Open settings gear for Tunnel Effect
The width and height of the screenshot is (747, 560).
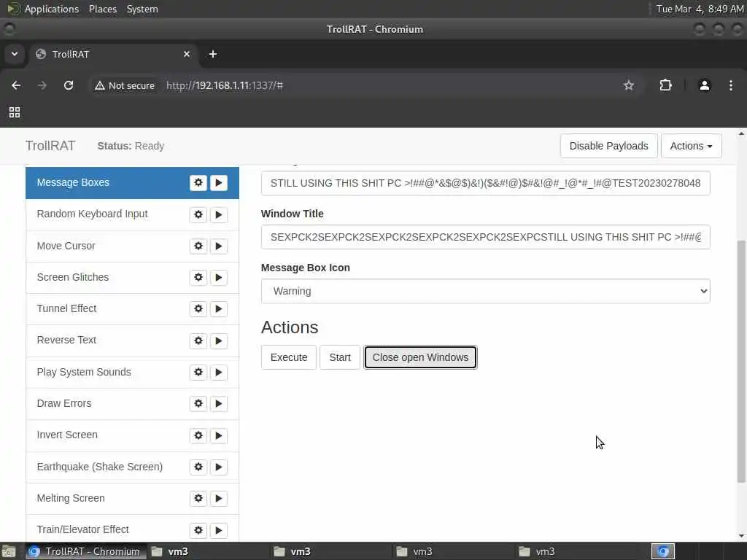tap(198, 309)
